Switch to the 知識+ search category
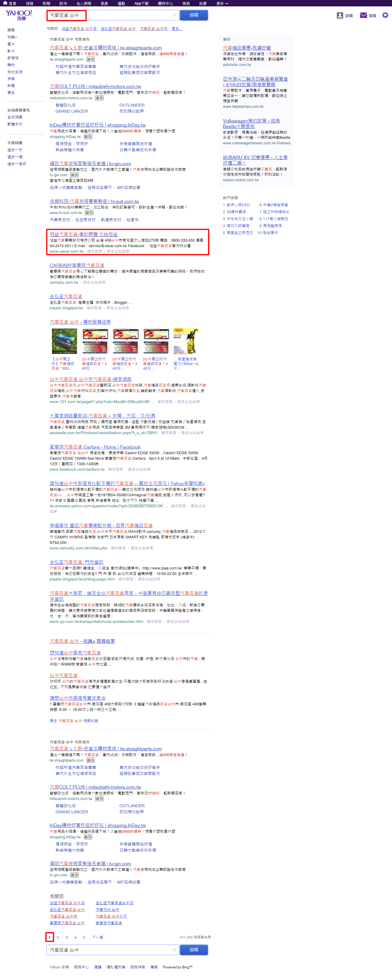This screenshot has height=980, width=392. click(x=12, y=37)
